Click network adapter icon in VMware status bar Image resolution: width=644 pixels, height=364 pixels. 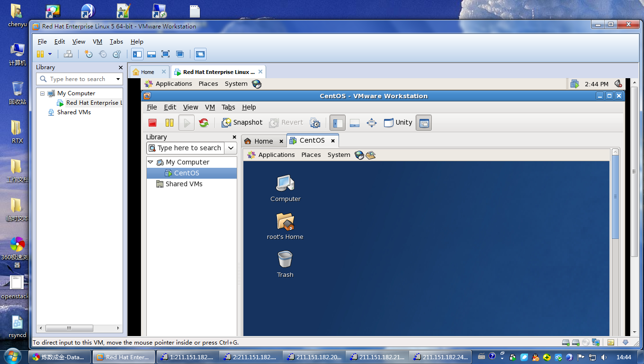(x=595, y=342)
